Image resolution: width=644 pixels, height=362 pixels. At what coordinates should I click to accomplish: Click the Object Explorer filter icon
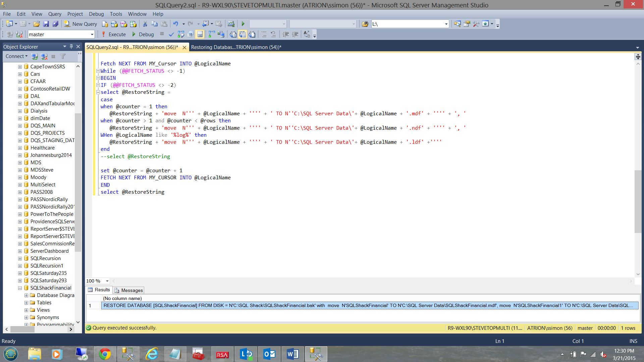tap(63, 56)
